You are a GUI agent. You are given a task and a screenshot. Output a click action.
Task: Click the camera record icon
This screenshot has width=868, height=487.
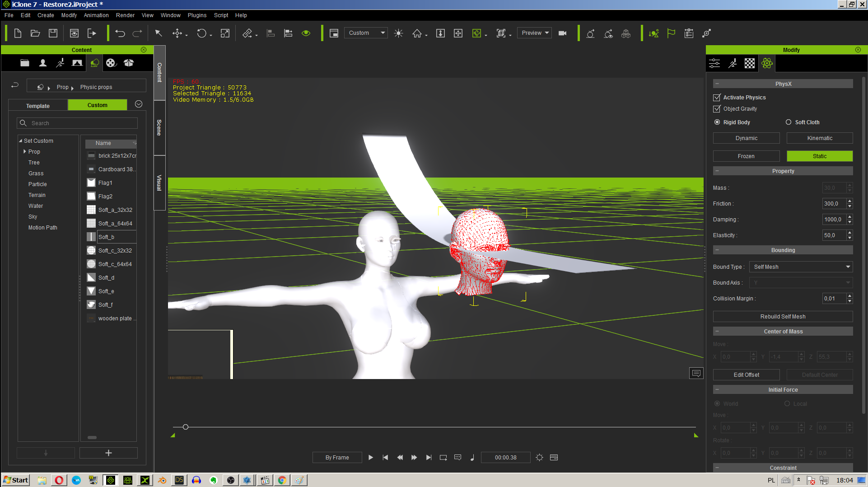(x=562, y=33)
